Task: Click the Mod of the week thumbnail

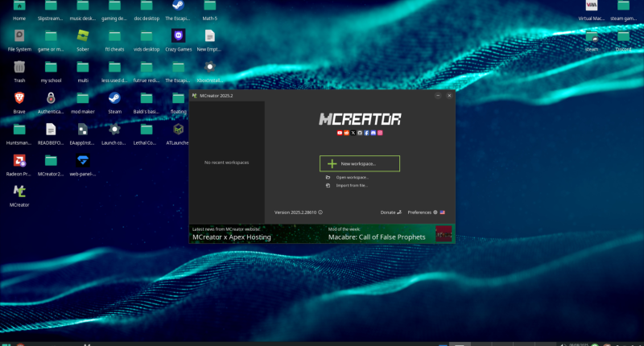Action: tap(444, 233)
